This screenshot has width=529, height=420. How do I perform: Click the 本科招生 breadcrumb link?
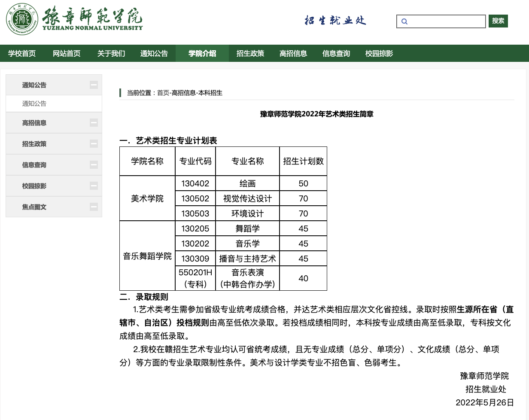point(210,93)
